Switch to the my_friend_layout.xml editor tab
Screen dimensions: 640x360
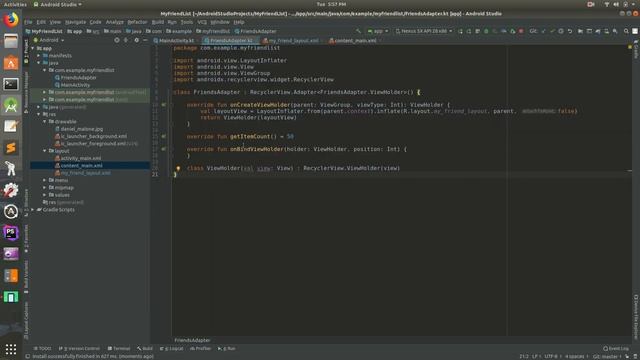click(291, 40)
